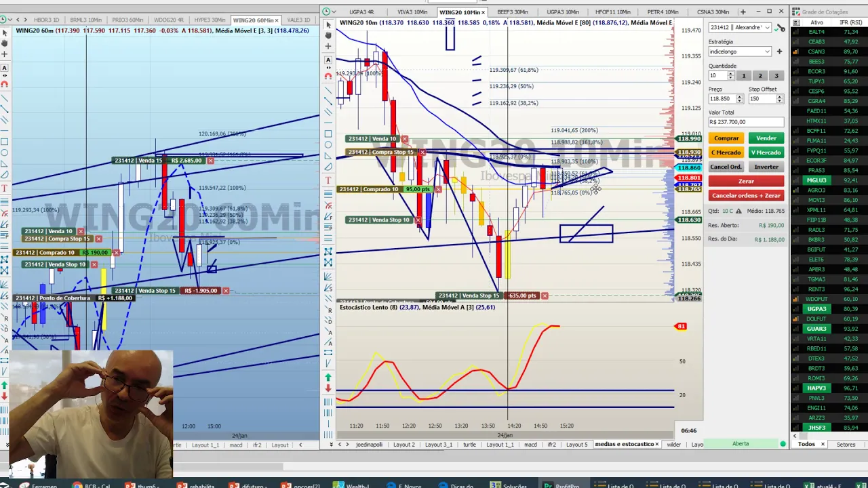Image resolution: width=868 pixels, height=488 pixels.
Task: Add new strategy with the plus icon
Action: tap(779, 52)
